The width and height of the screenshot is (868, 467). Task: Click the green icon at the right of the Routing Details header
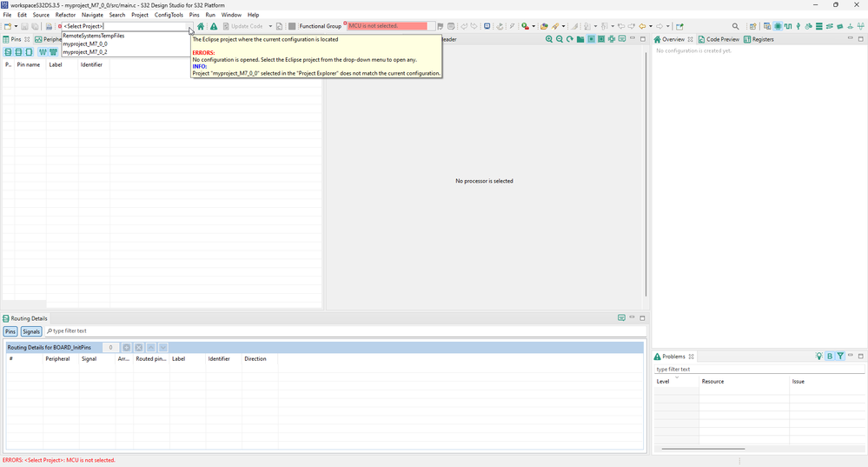tap(621, 318)
